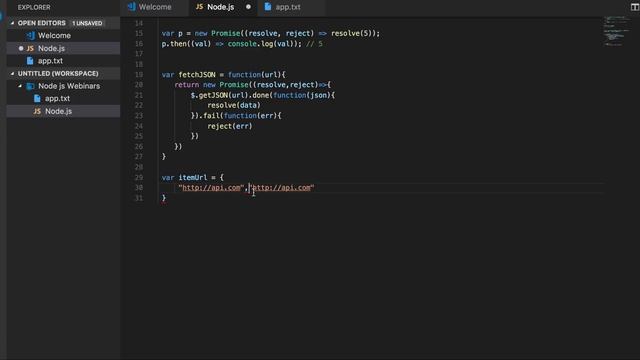This screenshot has width=640, height=360.
Task: Click the itemUrl variable name
Action: click(193, 178)
